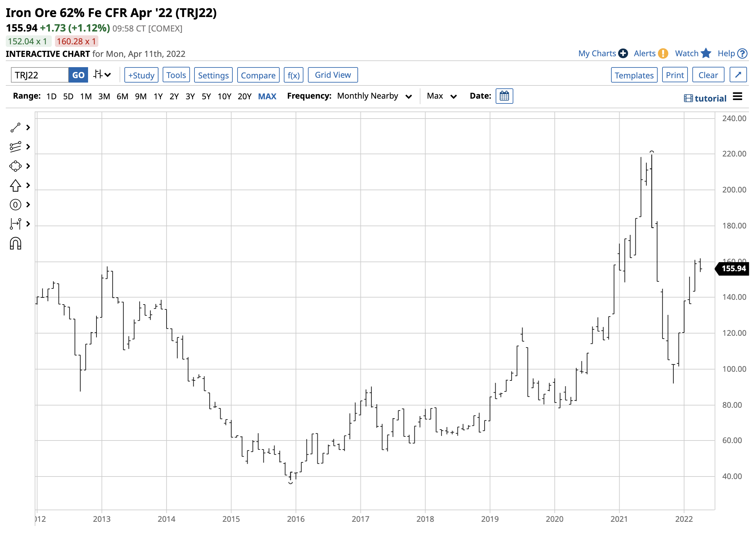756x534 pixels.
Task: Set chart range to 1M
Action: pyautogui.click(x=86, y=96)
